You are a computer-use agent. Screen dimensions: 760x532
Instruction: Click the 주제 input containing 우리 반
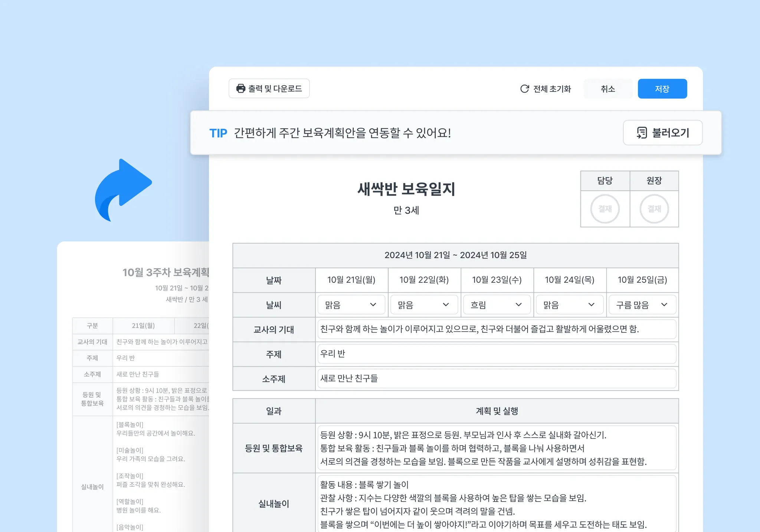tap(497, 354)
